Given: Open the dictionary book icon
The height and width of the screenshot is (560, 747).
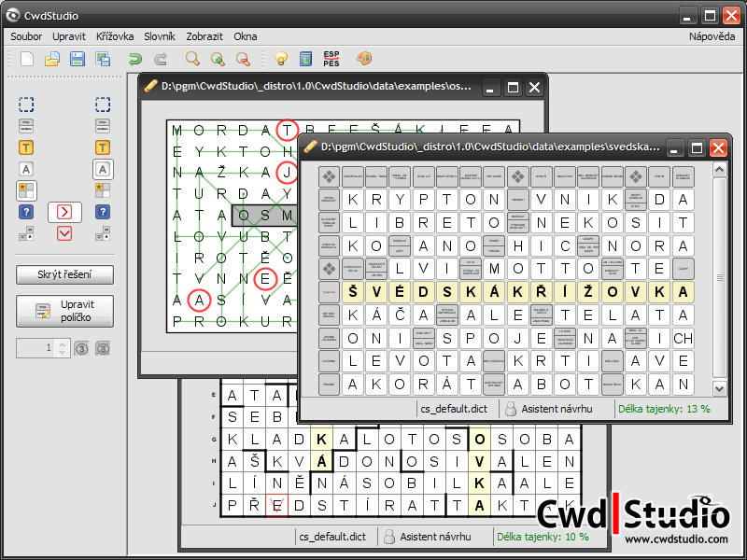Looking at the screenshot, I should 306,59.
